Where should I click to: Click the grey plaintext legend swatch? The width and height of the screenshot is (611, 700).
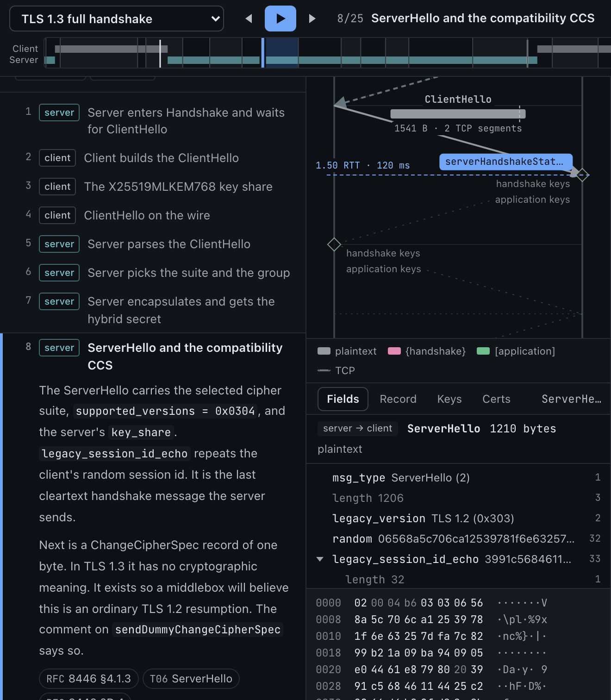tap(324, 351)
